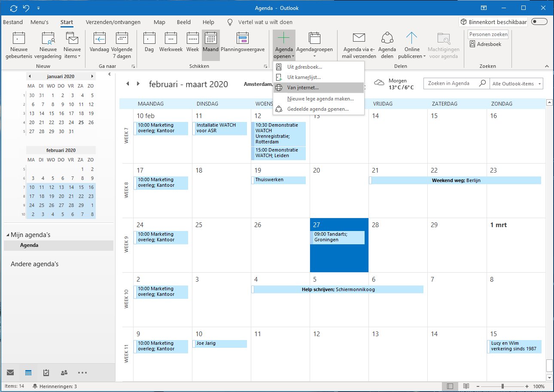Select Help schrijven; Schiermonnikoog event
Image resolution: width=554 pixels, height=392 pixels.
[x=338, y=289]
